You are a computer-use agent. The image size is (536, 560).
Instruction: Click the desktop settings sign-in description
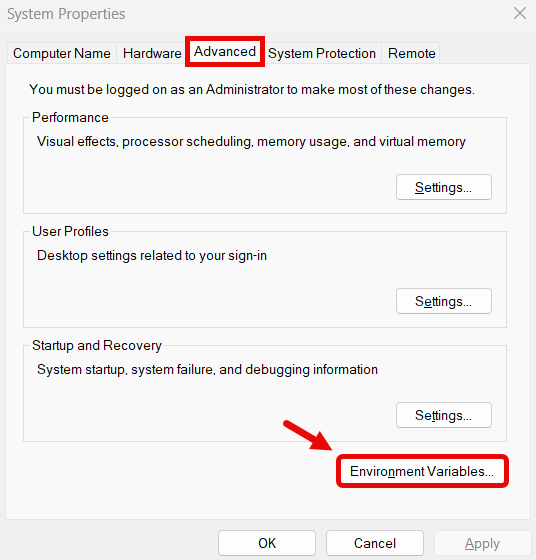tap(152, 256)
